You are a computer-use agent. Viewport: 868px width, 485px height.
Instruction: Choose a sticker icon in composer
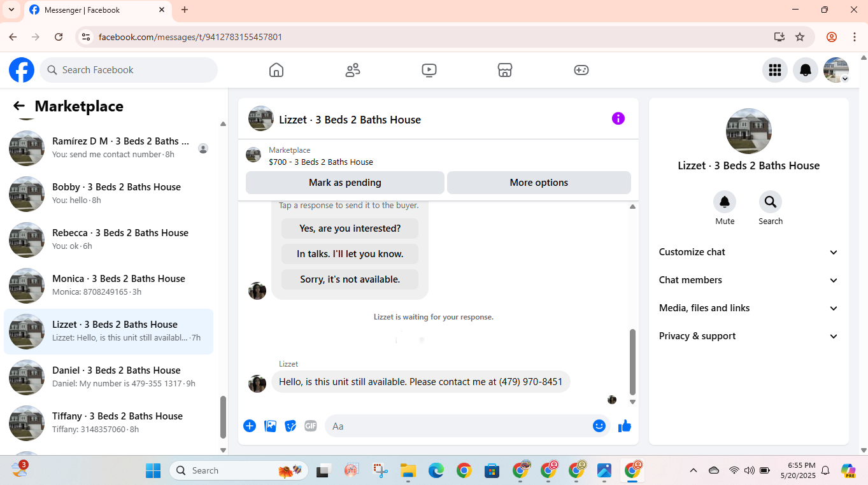290,426
